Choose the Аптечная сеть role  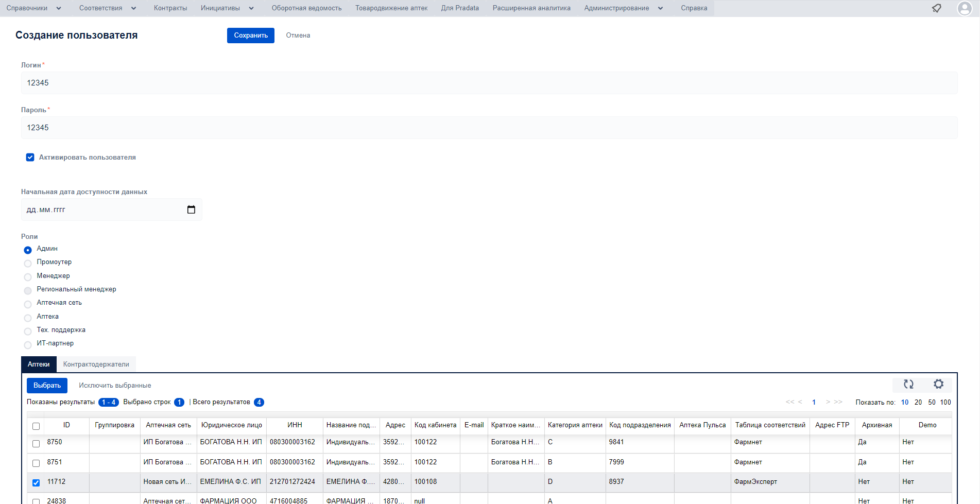28,304
